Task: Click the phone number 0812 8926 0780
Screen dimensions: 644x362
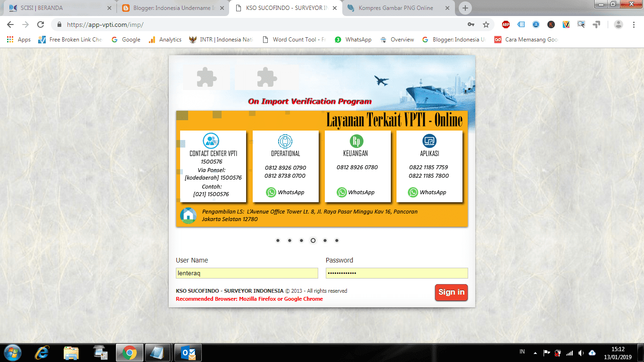Action: [357, 167]
